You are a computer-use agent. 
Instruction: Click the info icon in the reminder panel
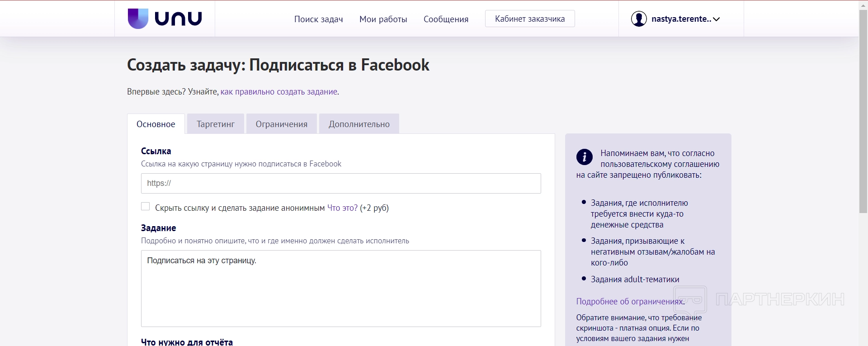click(584, 157)
